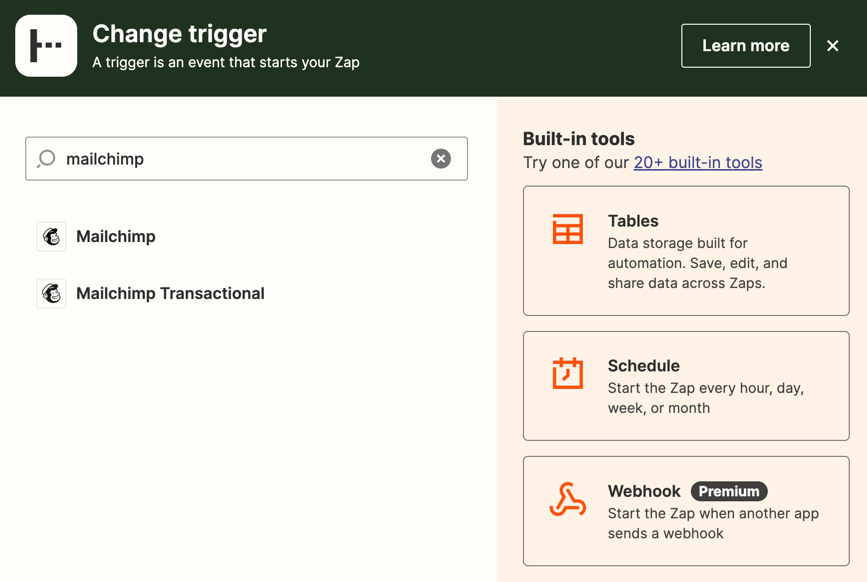Select the Schedule built-in tool card
Screen dimensions: 867x582
tap(686, 386)
